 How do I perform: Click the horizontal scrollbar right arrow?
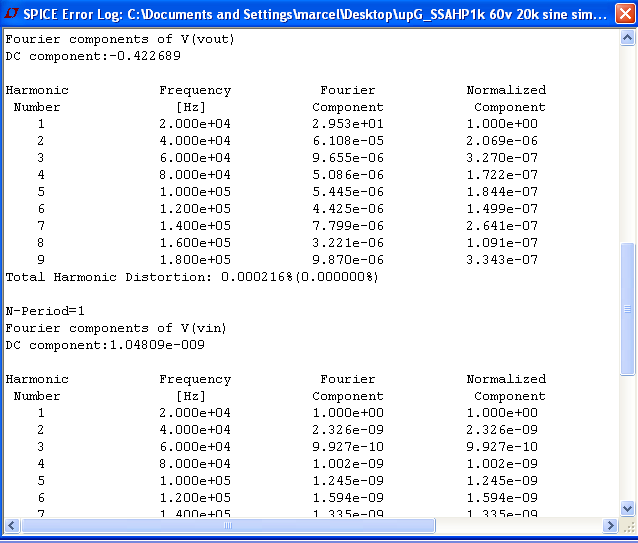pyautogui.click(x=610, y=526)
